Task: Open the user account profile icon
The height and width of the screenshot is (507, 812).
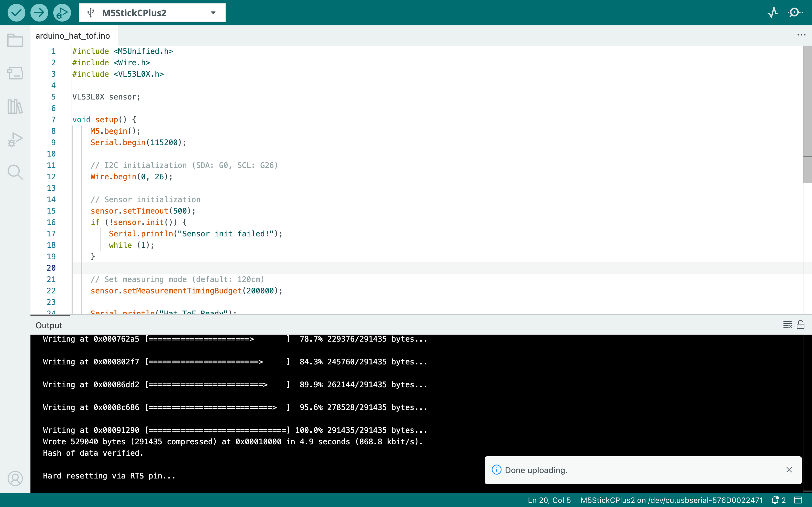Action: pyautogui.click(x=15, y=478)
